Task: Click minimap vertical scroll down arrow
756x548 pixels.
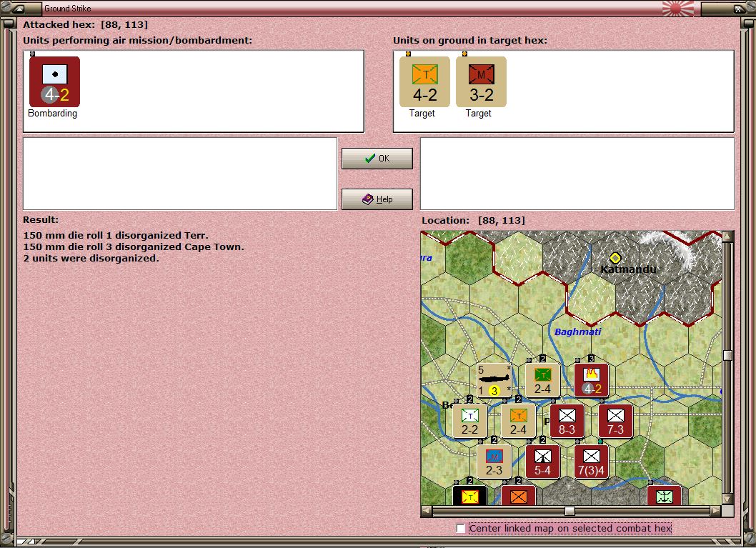Action: [x=727, y=499]
